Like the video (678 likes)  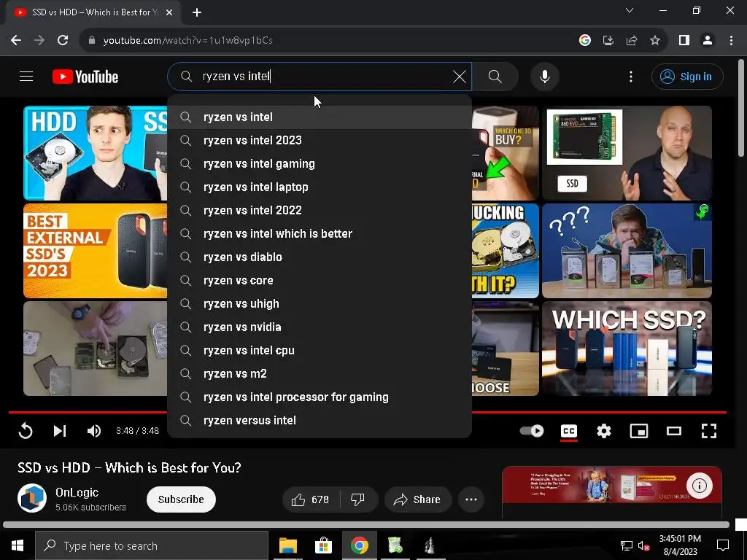pyautogui.click(x=311, y=499)
